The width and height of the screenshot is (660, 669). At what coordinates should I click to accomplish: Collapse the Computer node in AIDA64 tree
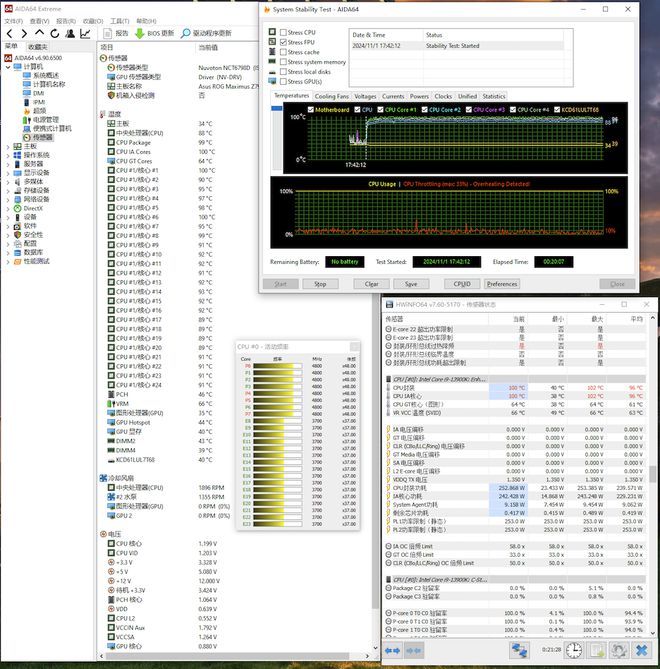[8, 67]
